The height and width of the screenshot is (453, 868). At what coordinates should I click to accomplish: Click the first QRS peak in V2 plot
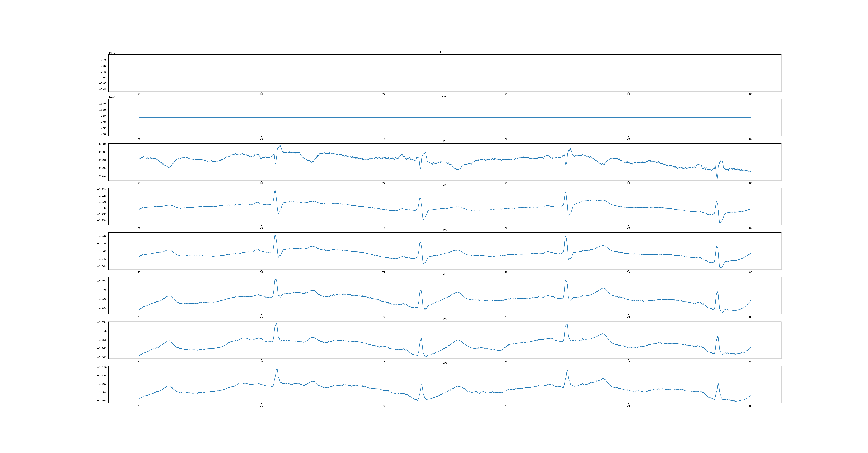[275, 190]
